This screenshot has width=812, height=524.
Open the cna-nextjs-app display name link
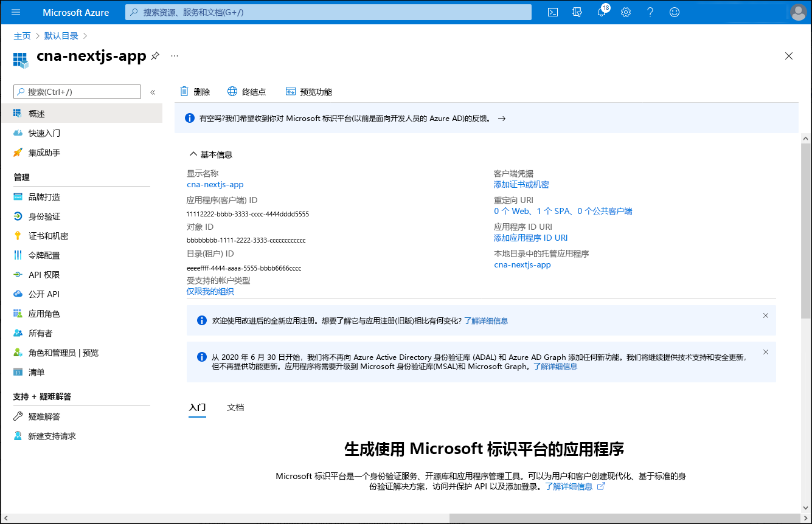click(215, 184)
